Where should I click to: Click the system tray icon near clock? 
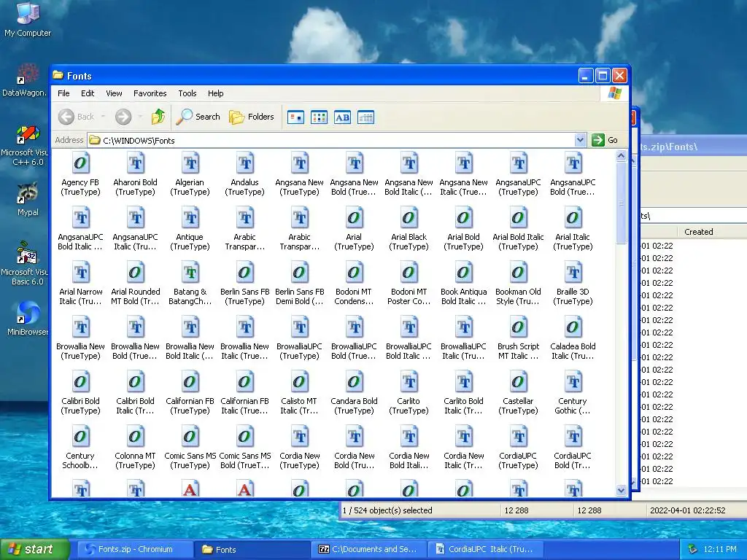(x=692, y=550)
